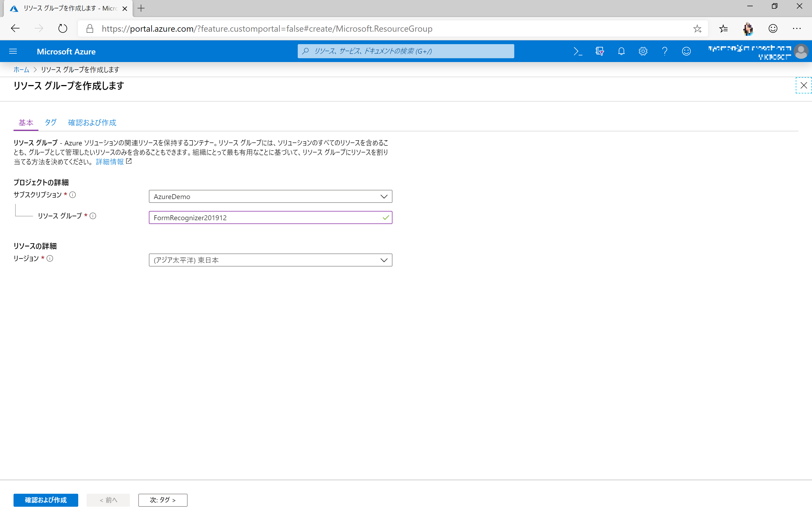Open Azure feedback smiley icon
Screen dimensions: 812x520
tap(686, 51)
